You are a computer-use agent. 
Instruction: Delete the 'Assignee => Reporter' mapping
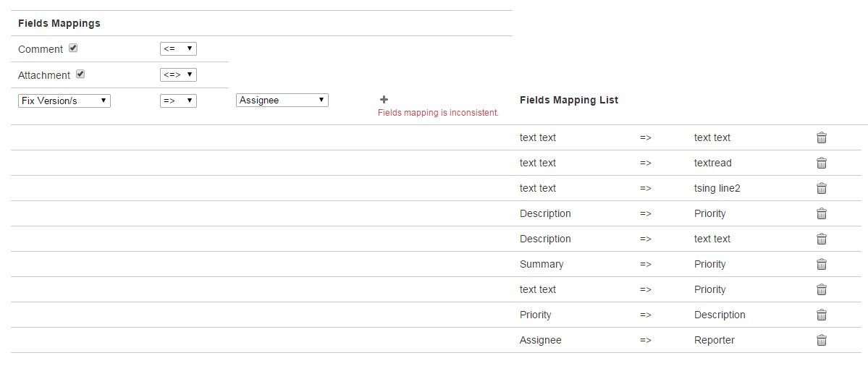click(x=822, y=340)
